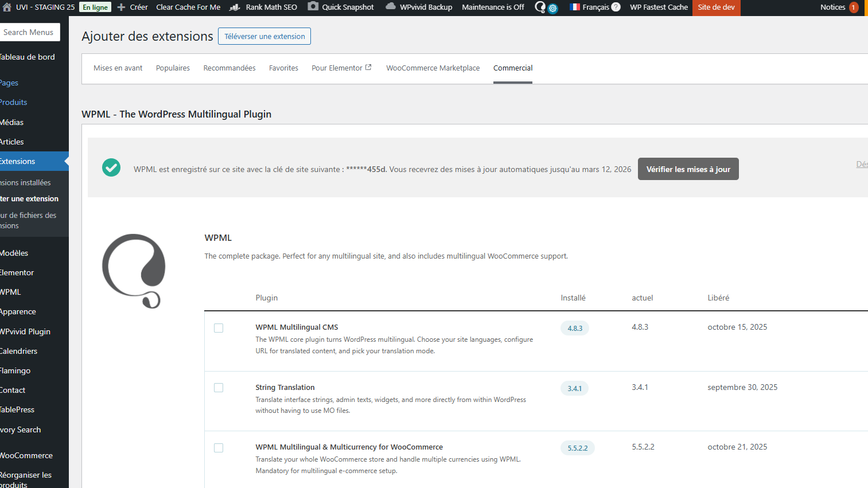Open Elementor in the sidebar menu
The image size is (868, 488).
coord(17,272)
